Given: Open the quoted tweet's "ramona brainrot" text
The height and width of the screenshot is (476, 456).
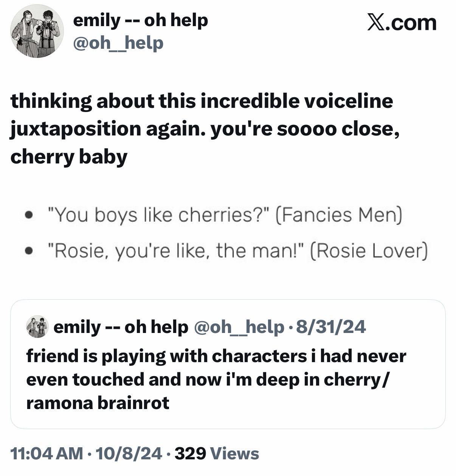Looking at the screenshot, I should 98,403.
